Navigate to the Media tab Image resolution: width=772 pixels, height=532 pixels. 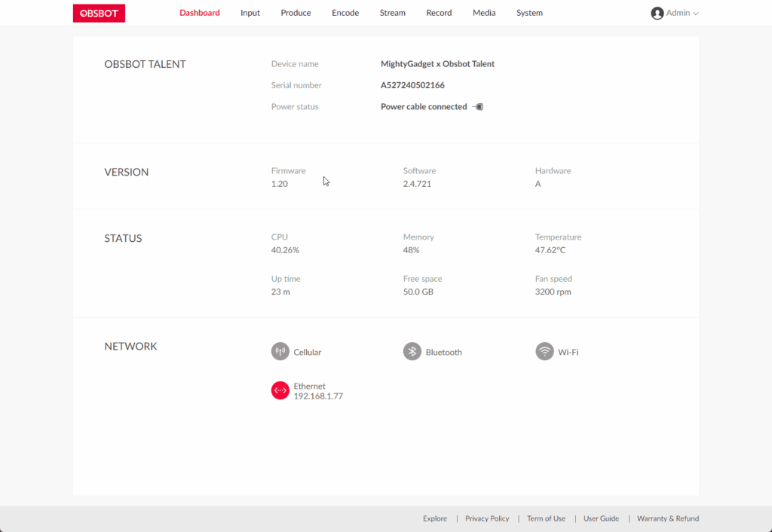pos(484,13)
